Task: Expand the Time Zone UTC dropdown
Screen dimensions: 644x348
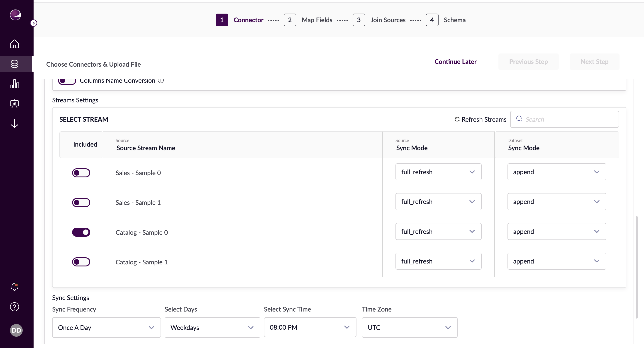Action: point(409,328)
